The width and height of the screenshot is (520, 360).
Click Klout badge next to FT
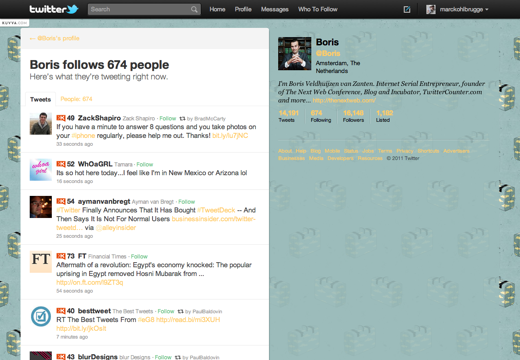(x=61, y=256)
